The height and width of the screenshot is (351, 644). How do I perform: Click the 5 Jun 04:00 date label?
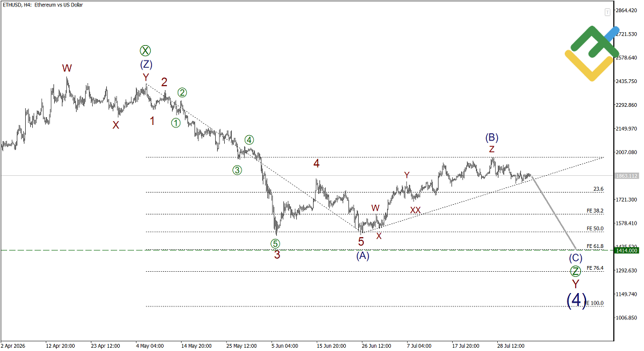tap(285, 346)
